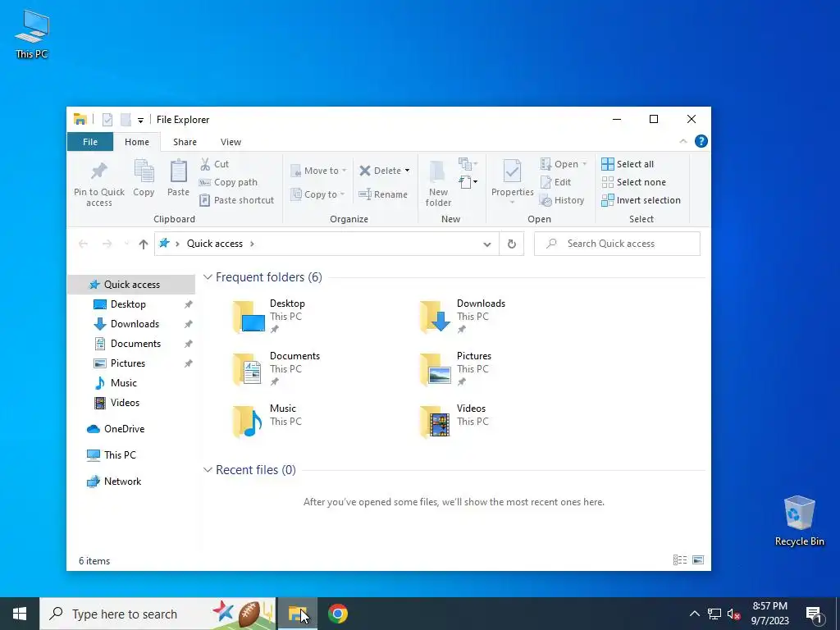Collapse the Recent files section
This screenshot has height=630, width=840.
(208, 470)
